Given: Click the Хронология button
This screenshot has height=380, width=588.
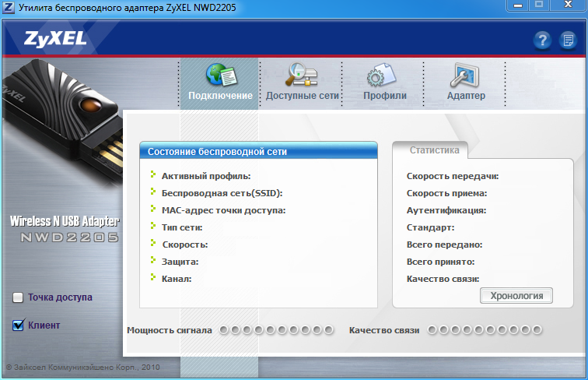Looking at the screenshot, I should point(516,296).
